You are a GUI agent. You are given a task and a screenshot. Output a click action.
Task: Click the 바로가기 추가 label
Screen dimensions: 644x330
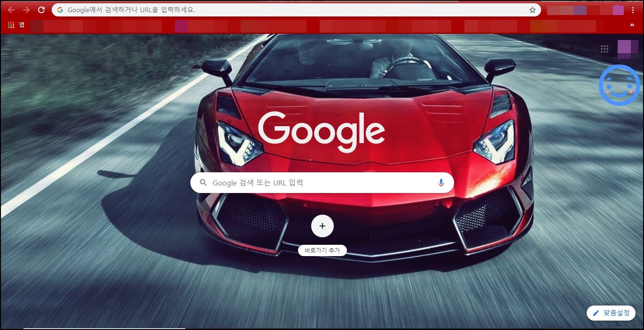point(322,250)
